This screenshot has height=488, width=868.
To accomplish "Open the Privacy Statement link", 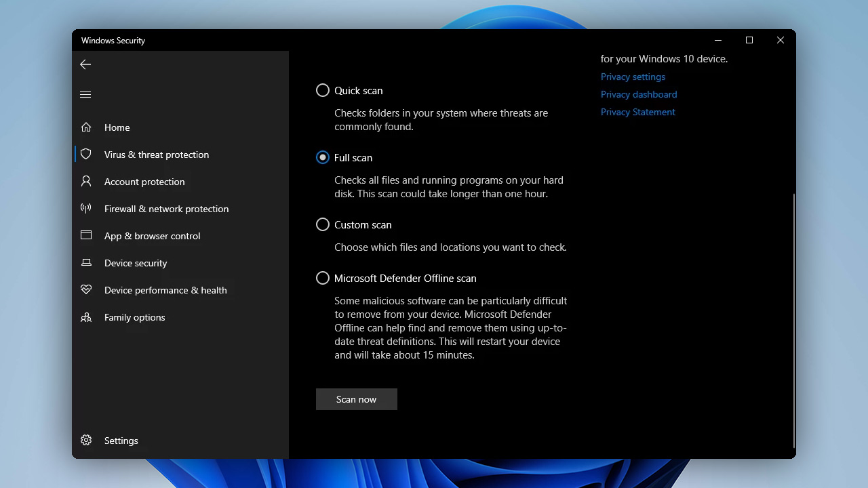I will pos(638,112).
